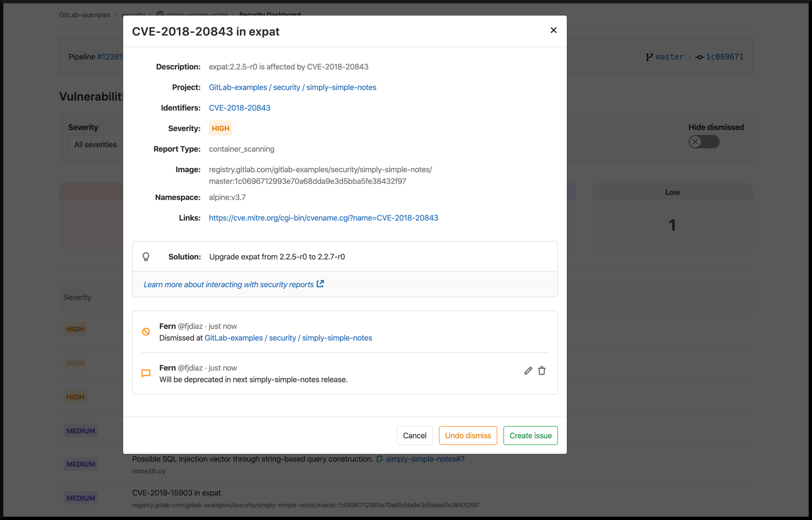Open the CVE-2018-20843 identifier link
This screenshot has height=520, width=812.
pos(239,108)
